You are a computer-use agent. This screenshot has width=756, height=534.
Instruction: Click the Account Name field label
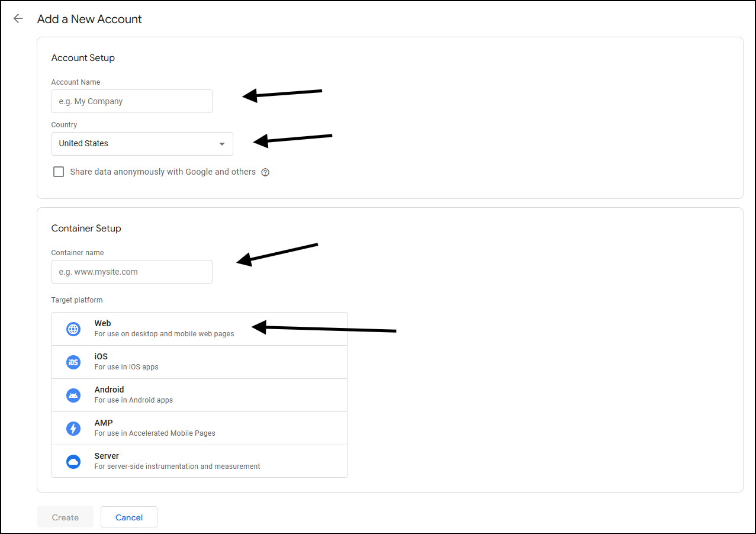pyautogui.click(x=76, y=82)
